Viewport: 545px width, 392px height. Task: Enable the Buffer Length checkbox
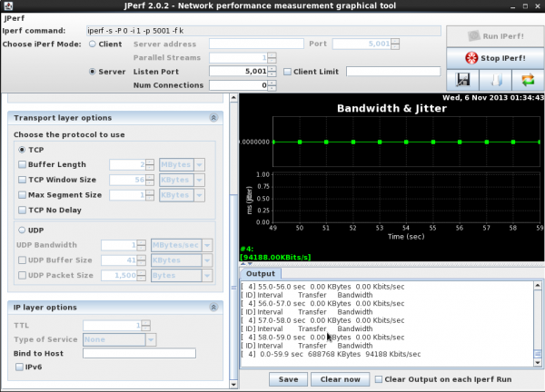(22, 164)
